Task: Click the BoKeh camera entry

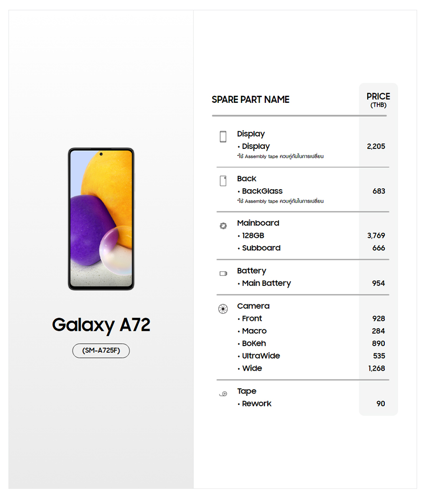Action: pos(254,343)
